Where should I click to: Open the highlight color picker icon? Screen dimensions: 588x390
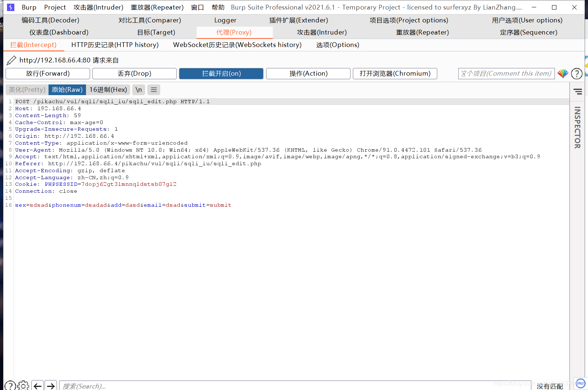click(563, 73)
